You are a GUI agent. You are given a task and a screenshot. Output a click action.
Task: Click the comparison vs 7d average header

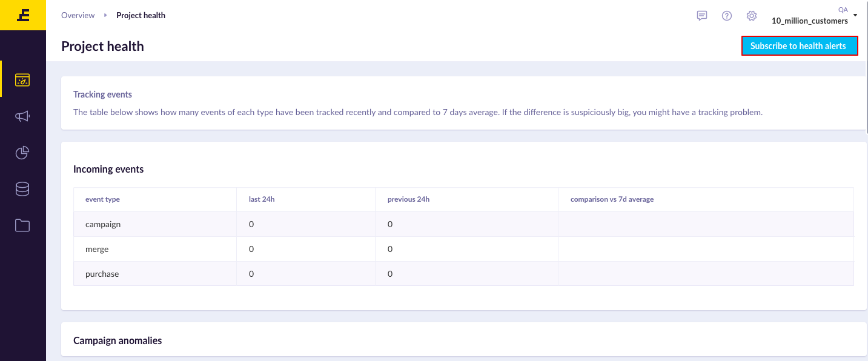pyautogui.click(x=612, y=199)
